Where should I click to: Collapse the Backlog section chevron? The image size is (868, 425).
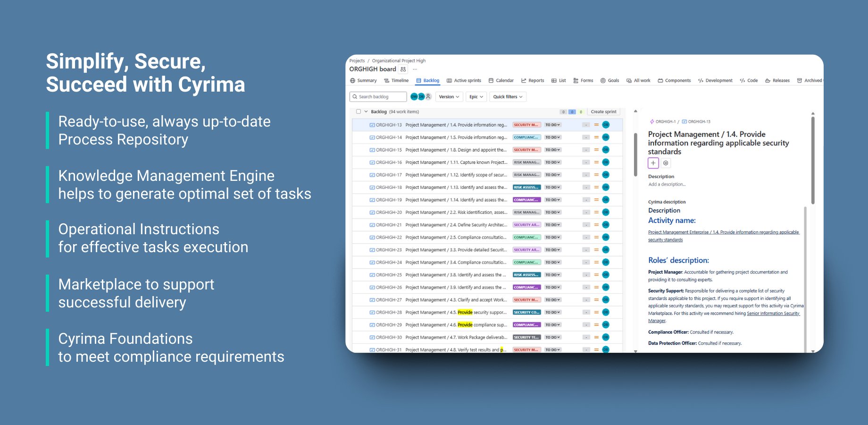366,112
